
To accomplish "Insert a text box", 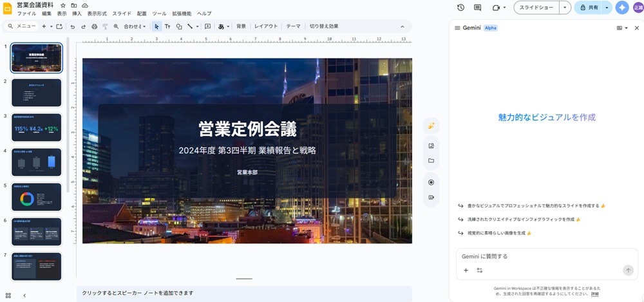I will coord(167,26).
